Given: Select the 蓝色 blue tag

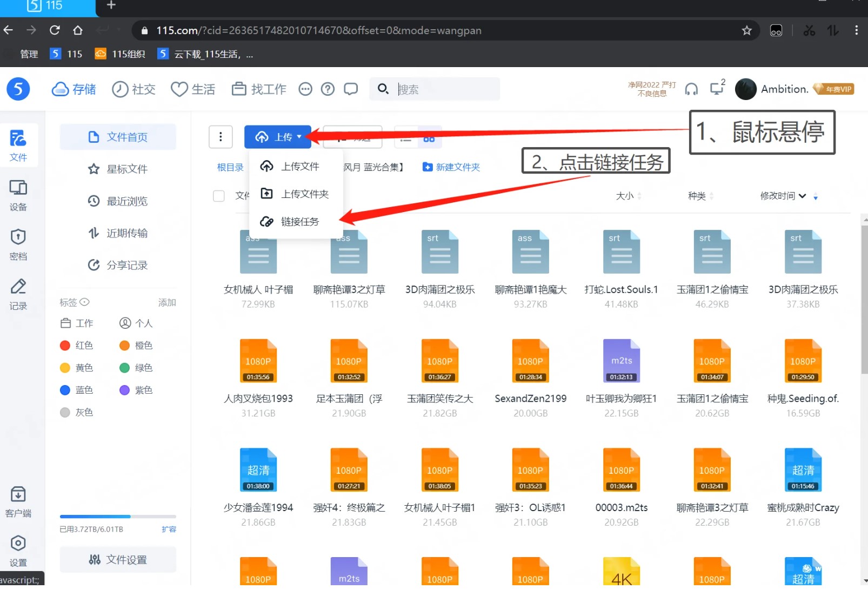Looking at the screenshot, I should 77,390.
